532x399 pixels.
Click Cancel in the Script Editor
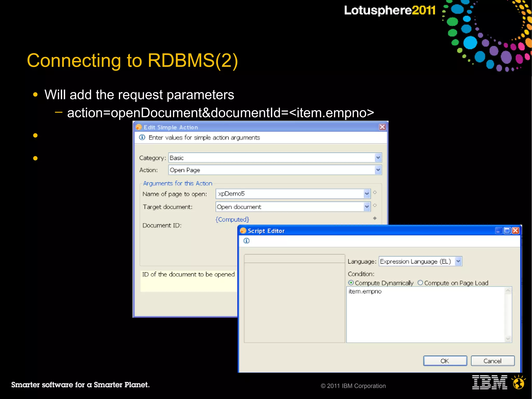tap(493, 361)
